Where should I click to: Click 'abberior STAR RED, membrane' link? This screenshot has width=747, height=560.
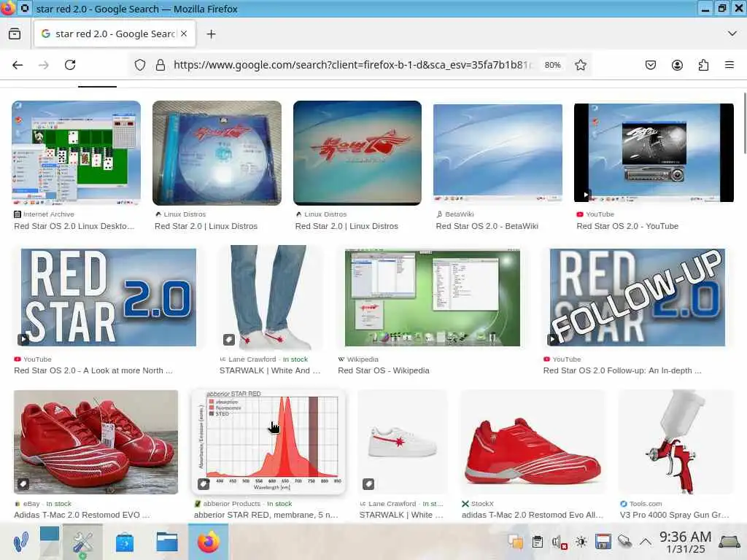click(266, 515)
